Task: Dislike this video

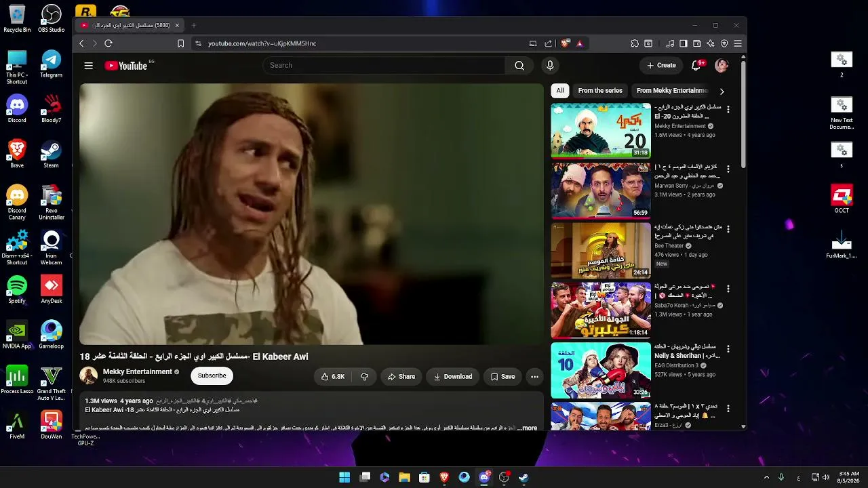Action: pos(364,376)
